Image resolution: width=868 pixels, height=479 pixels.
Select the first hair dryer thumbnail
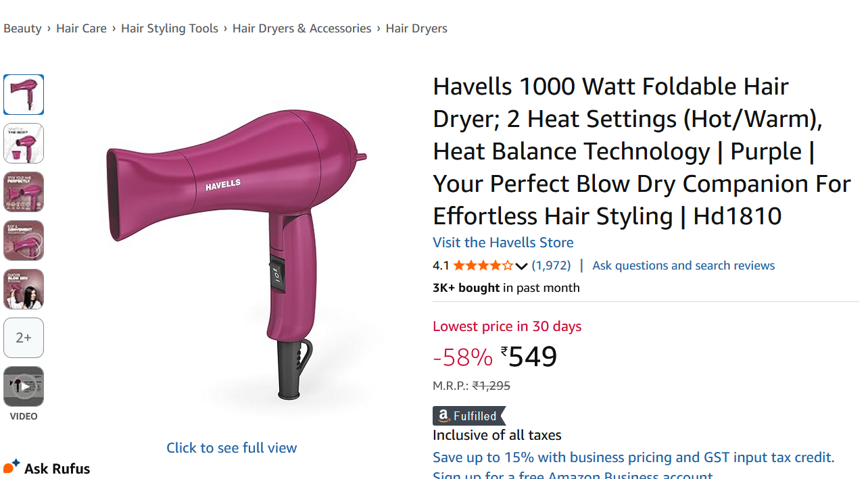point(24,95)
